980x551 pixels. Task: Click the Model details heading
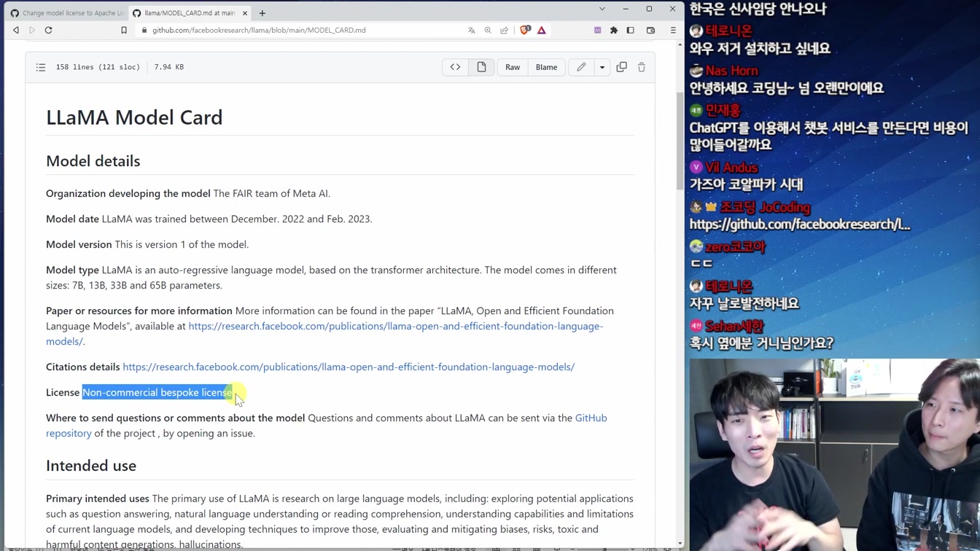[93, 161]
